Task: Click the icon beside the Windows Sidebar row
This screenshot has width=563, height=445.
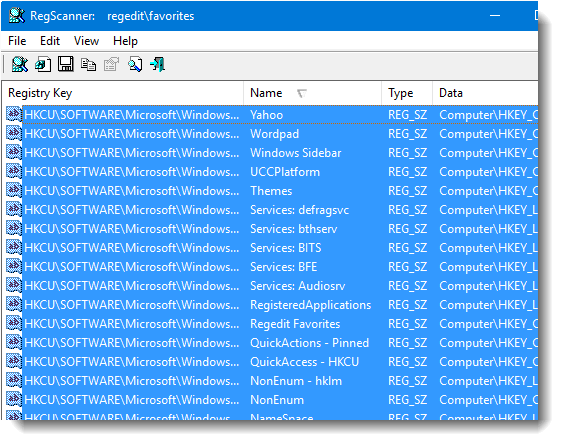Action: pyautogui.click(x=14, y=153)
